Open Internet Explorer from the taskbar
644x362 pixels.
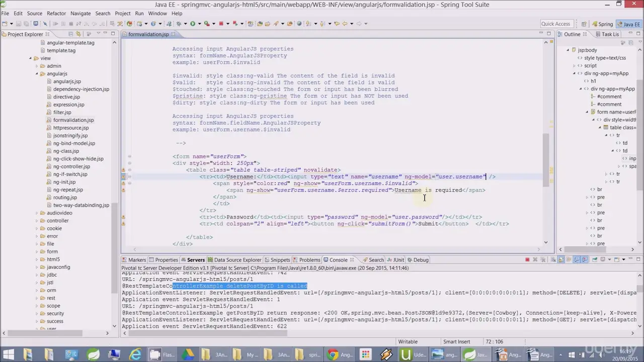135,354
